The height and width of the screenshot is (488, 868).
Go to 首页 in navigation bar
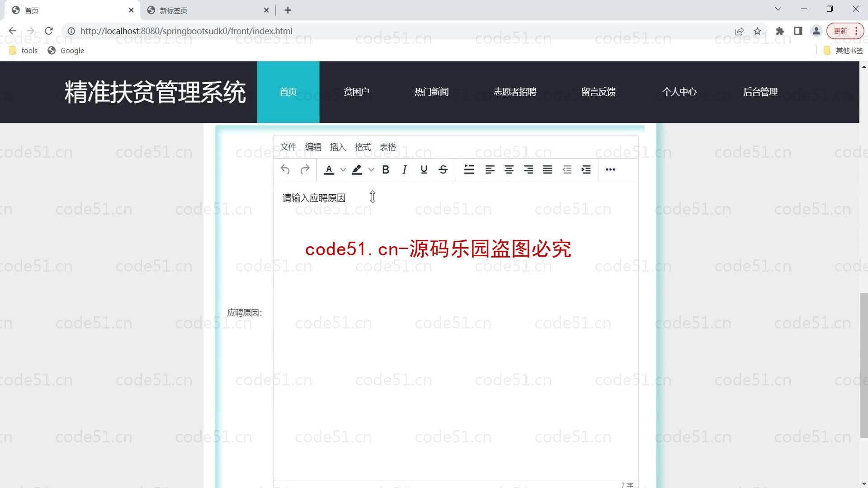pos(288,92)
